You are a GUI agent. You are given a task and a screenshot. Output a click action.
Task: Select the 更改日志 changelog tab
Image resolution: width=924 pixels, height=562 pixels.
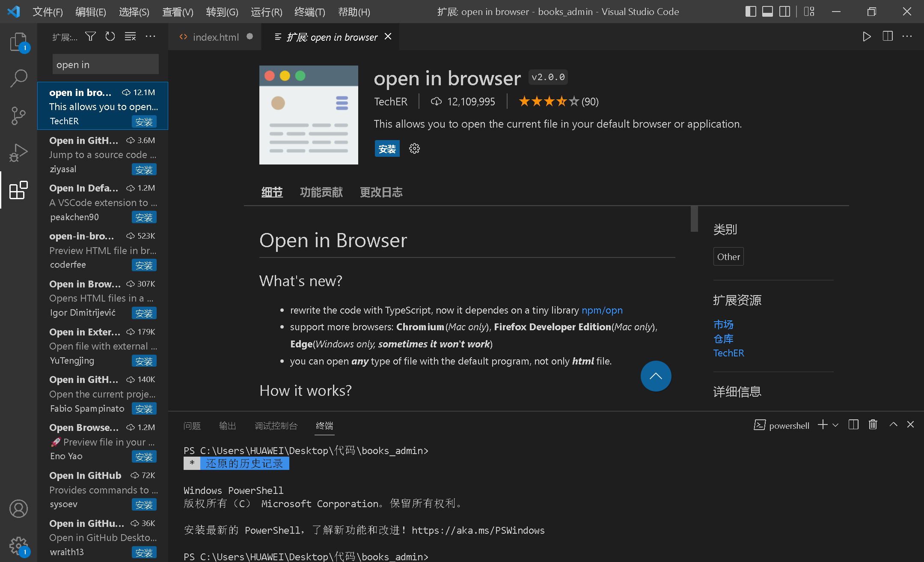tap(381, 192)
